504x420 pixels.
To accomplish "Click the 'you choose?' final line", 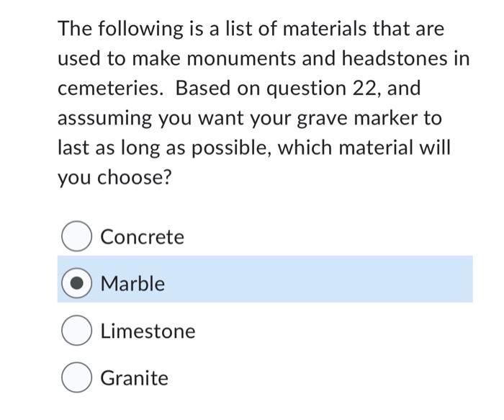I will point(114,177).
